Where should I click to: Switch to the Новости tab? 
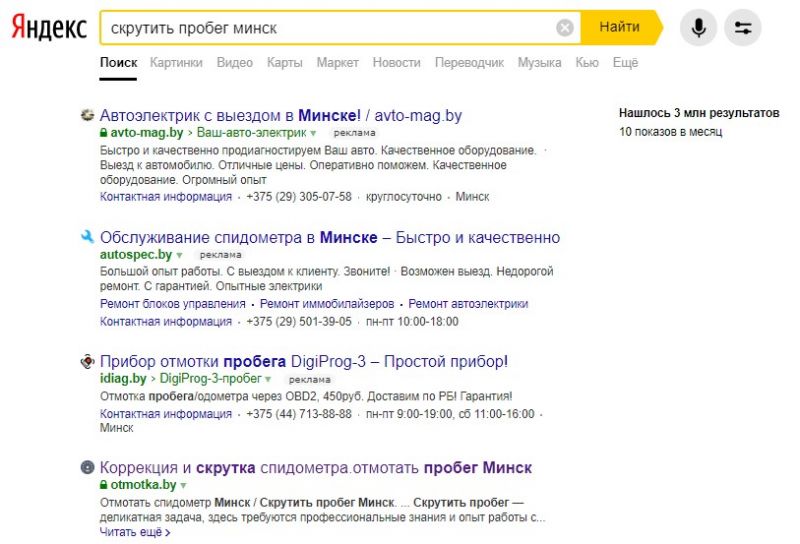(x=396, y=63)
